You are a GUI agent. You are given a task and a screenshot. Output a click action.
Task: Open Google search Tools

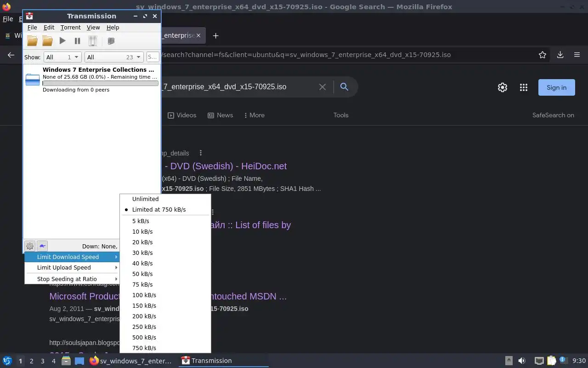(341, 115)
